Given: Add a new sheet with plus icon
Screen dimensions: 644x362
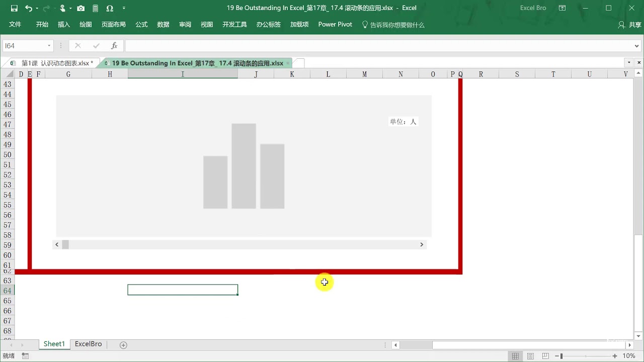Looking at the screenshot, I should tap(123, 345).
